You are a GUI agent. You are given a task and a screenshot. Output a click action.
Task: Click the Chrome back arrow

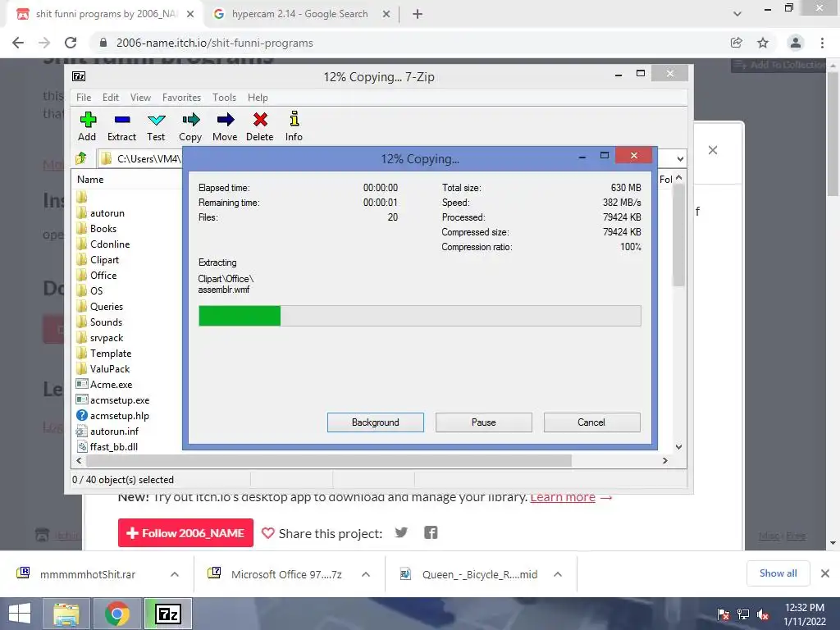click(18, 43)
